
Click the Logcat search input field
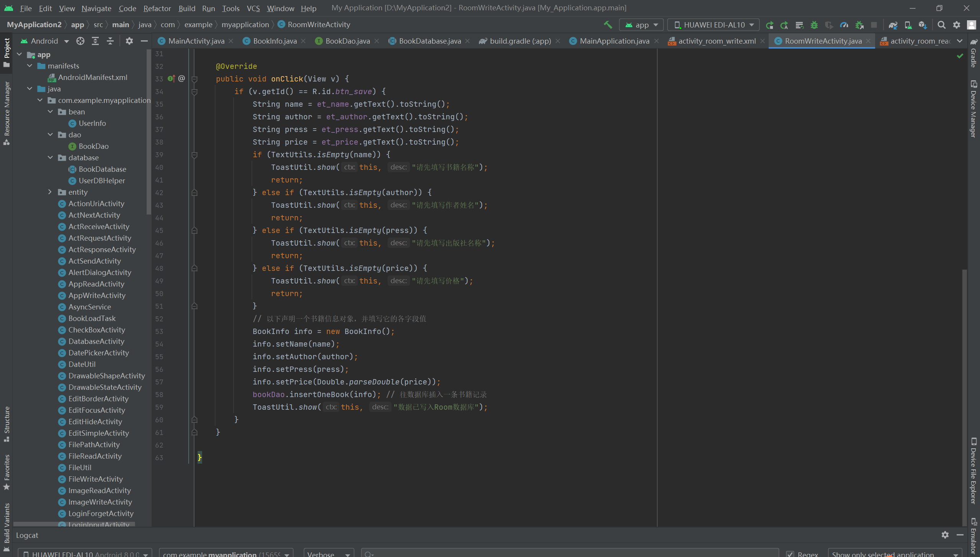click(x=570, y=554)
